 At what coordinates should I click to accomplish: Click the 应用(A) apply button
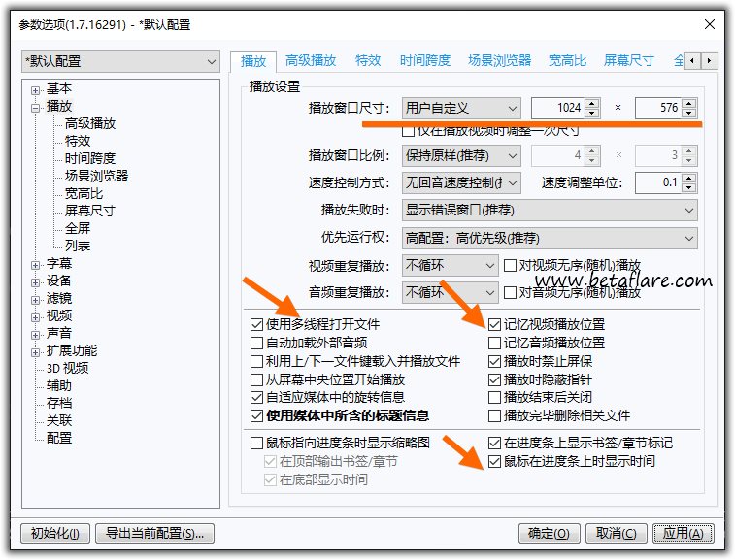684,533
